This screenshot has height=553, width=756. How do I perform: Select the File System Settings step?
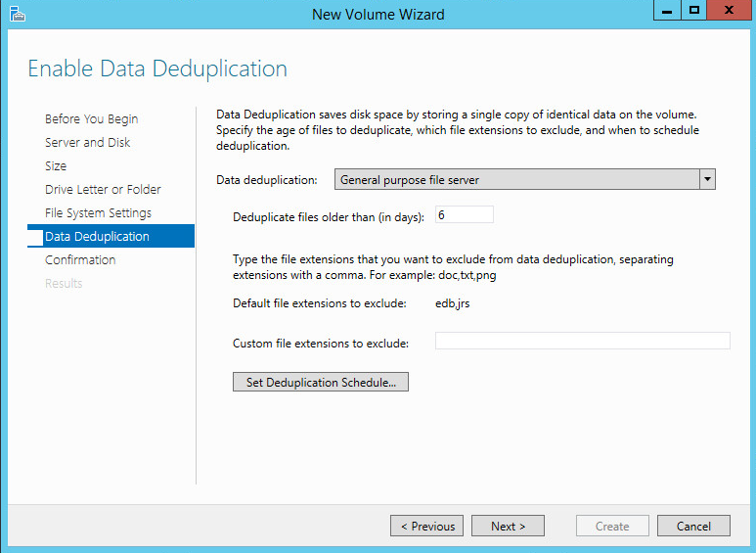[99, 212]
